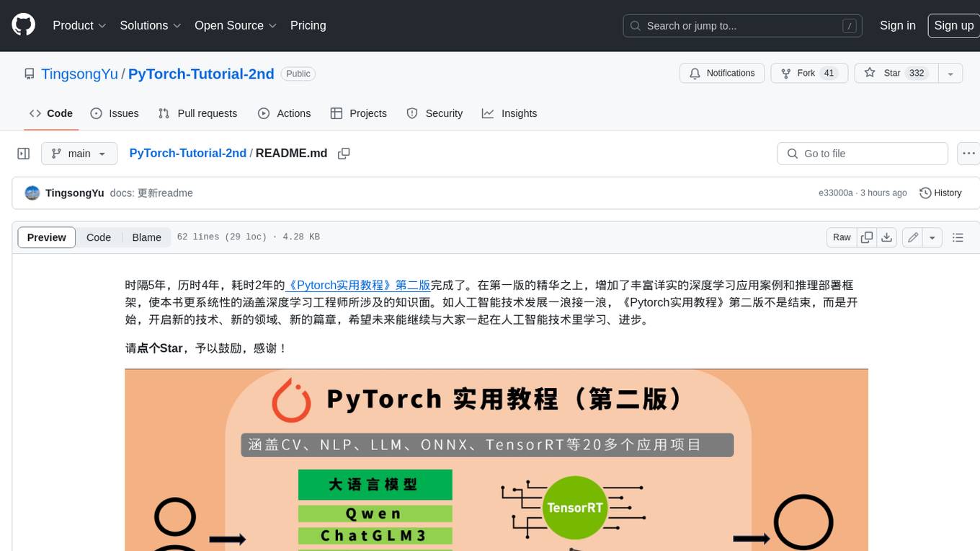The image size is (980, 551).
Task: Open the TingsongYu user profile link
Action: [x=79, y=74]
